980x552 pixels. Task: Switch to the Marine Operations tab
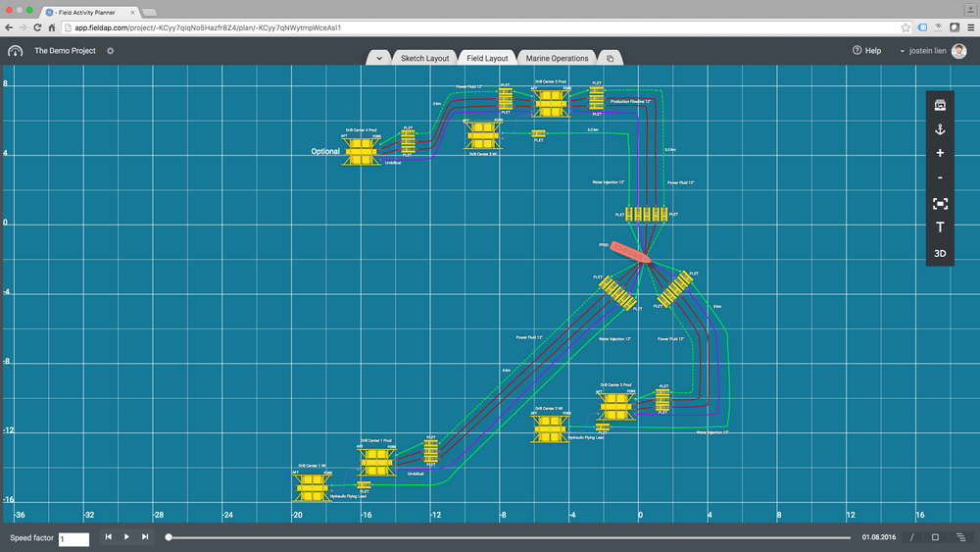[557, 59]
